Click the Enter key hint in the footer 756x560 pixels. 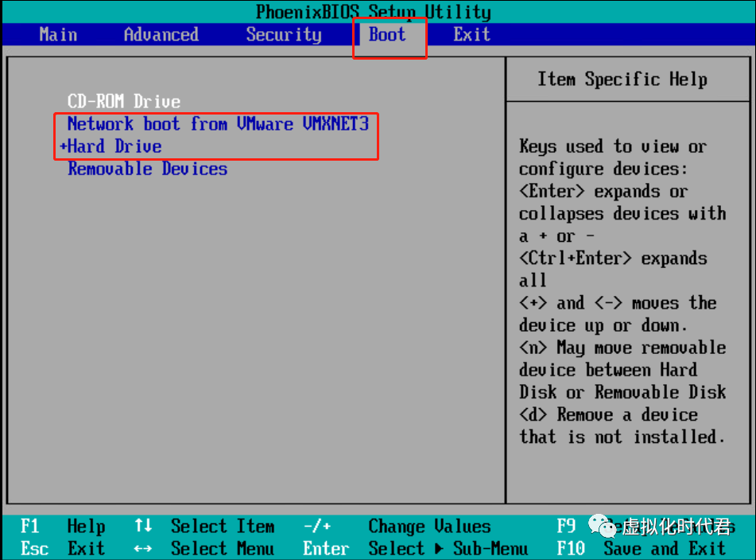[x=326, y=548]
